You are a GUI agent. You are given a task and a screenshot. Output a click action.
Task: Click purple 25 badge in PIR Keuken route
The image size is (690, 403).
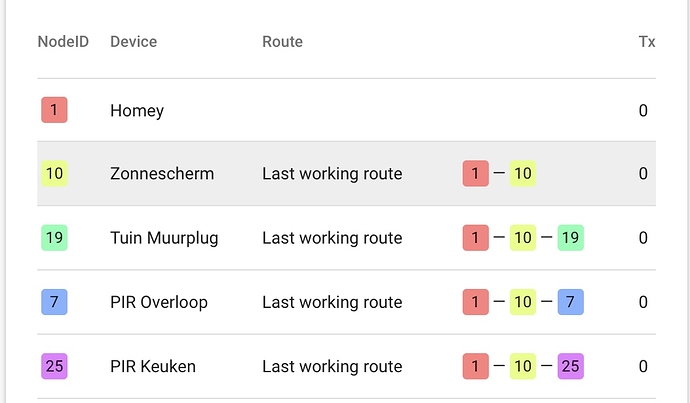[x=571, y=366]
